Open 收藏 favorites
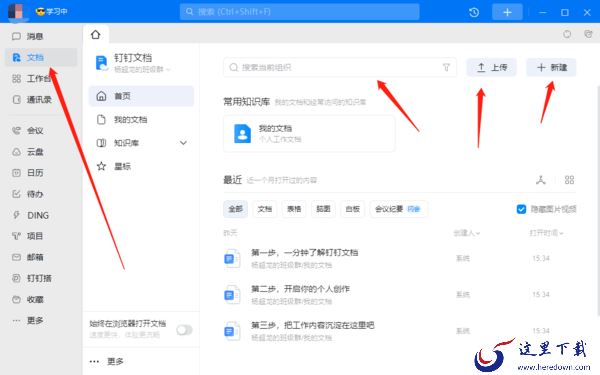The image size is (600, 375). pos(28,300)
